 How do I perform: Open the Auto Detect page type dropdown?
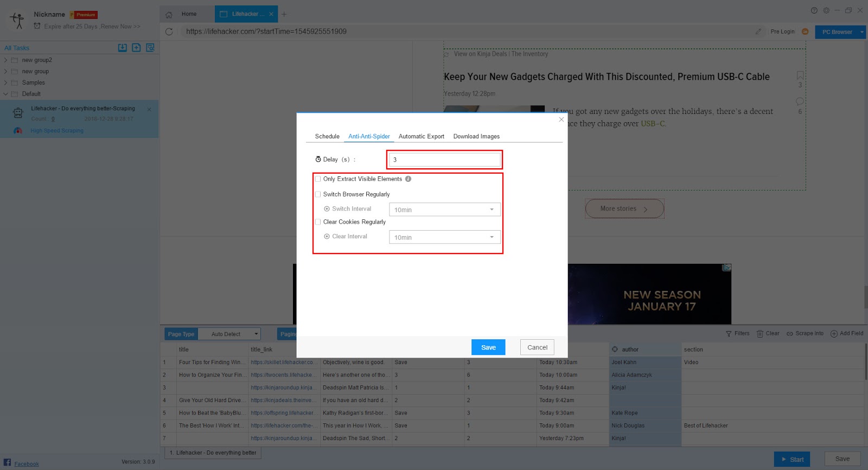click(229, 334)
